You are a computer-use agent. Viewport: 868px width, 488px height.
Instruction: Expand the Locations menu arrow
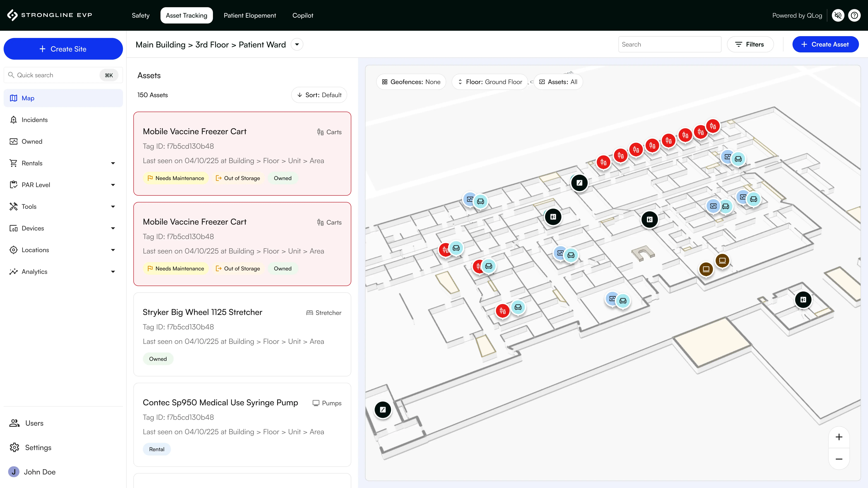click(x=113, y=250)
